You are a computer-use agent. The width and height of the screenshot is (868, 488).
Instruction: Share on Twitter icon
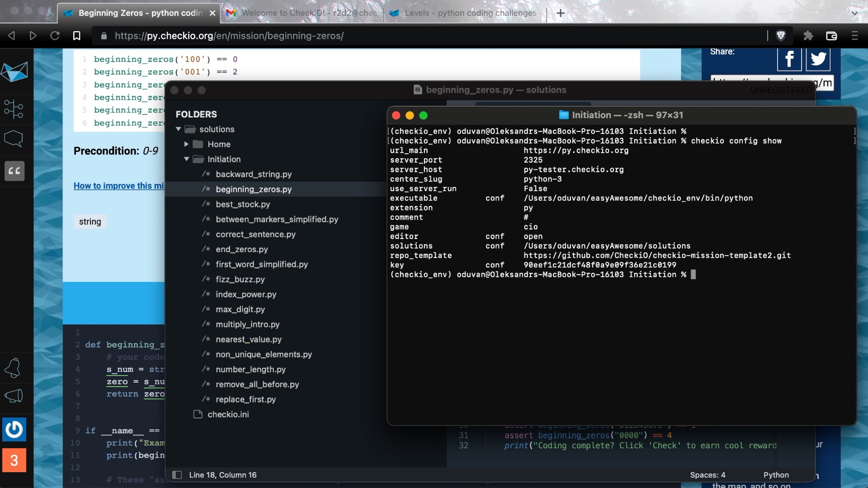pos(818,59)
